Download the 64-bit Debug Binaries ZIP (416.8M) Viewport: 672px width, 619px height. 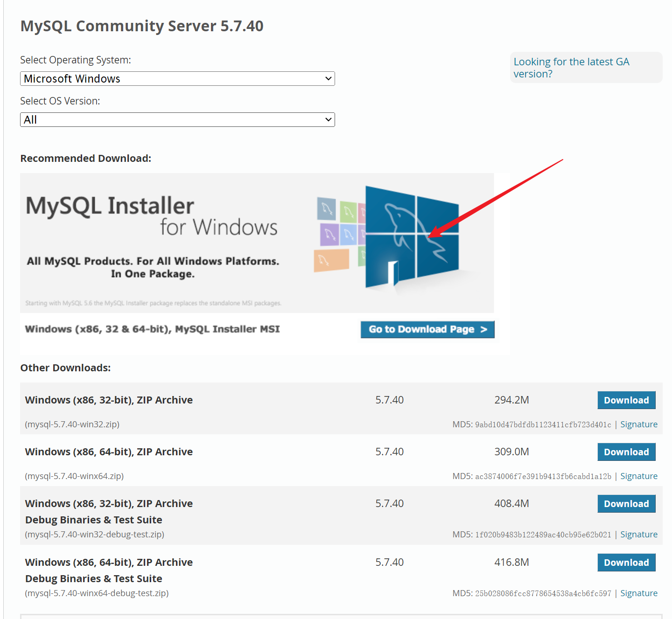(x=626, y=563)
